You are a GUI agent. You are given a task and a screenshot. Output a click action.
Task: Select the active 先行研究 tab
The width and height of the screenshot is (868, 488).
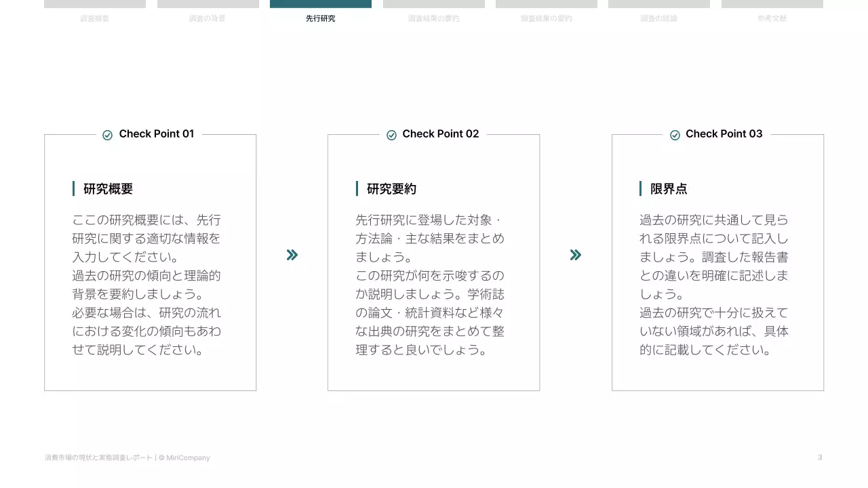(320, 18)
